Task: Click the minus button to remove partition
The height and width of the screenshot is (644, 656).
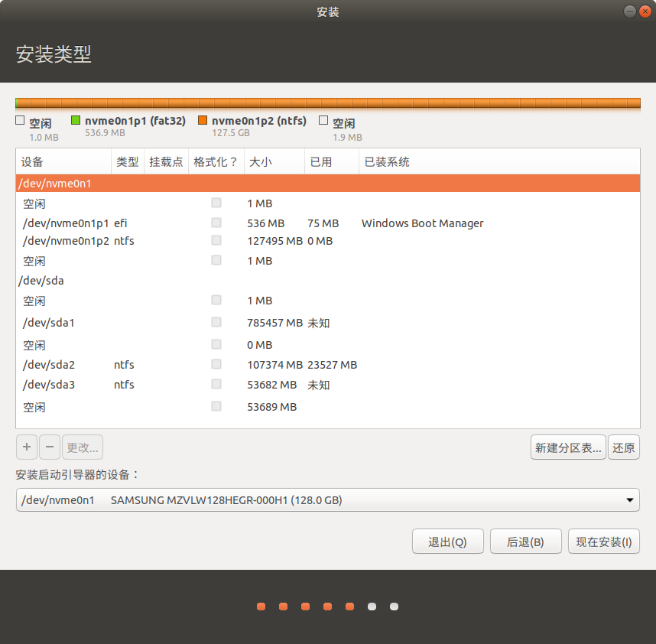Action: pyautogui.click(x=50, y=447)
